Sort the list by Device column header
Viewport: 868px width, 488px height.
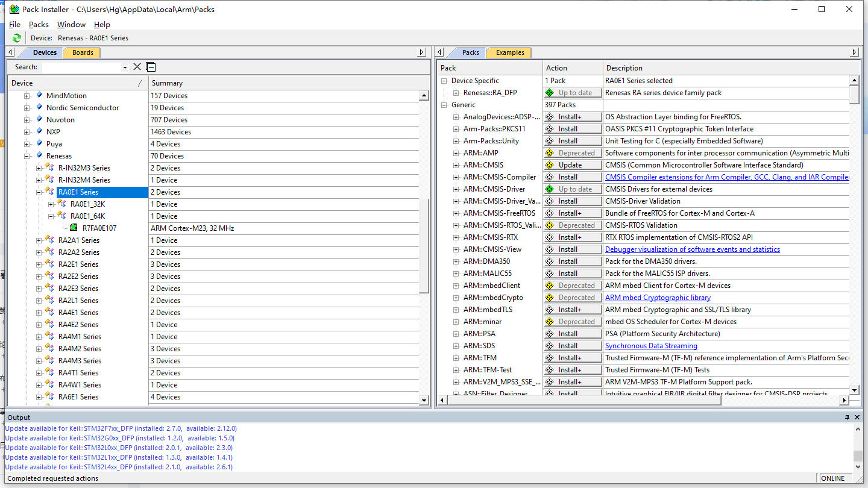coord(22,83)
